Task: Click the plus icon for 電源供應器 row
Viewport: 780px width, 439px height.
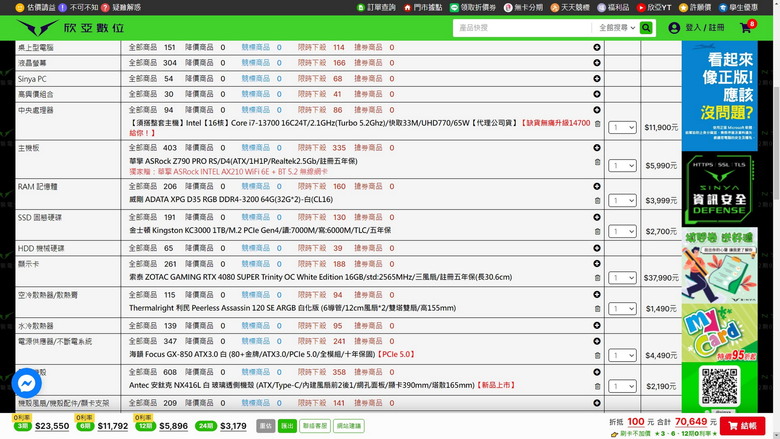Action: [x=596, y=341]
